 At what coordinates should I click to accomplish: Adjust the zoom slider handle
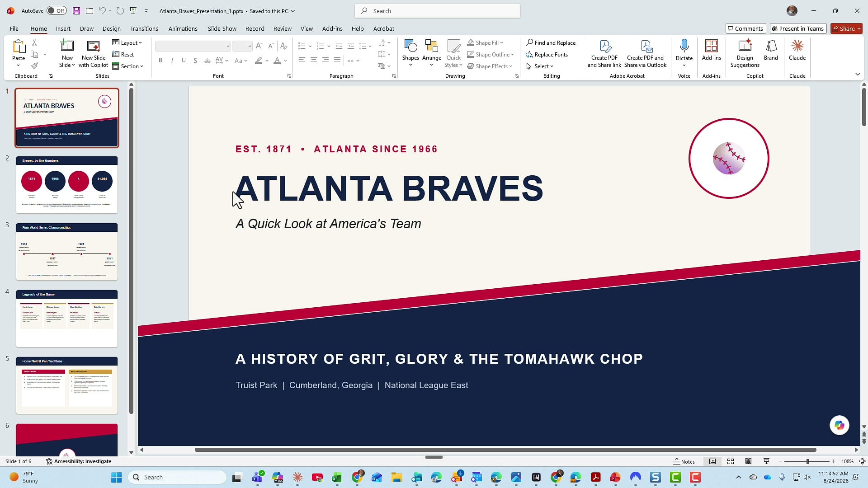click(807, 461)
